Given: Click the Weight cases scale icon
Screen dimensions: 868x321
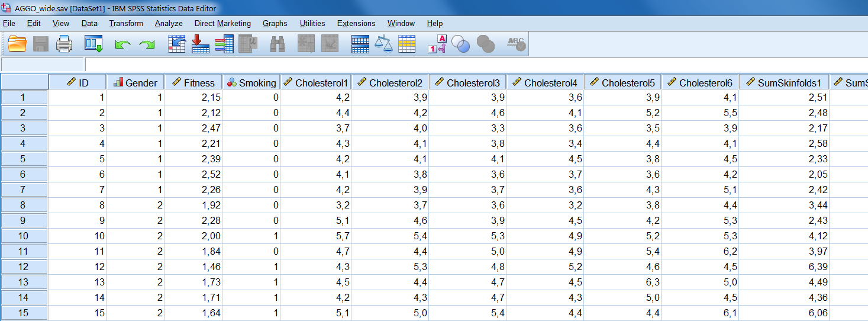Looking at the screenshot, I should tap(384, 44).
